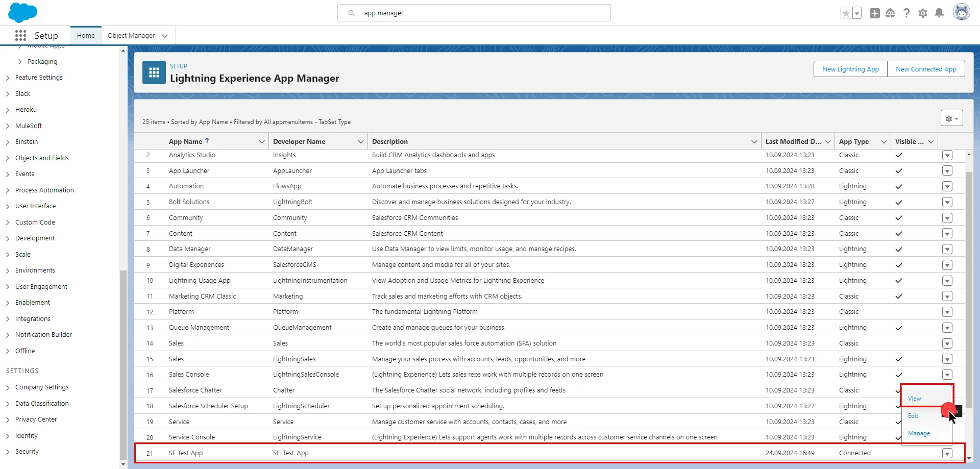Open row actions for Queue Management

click(947, 328)
